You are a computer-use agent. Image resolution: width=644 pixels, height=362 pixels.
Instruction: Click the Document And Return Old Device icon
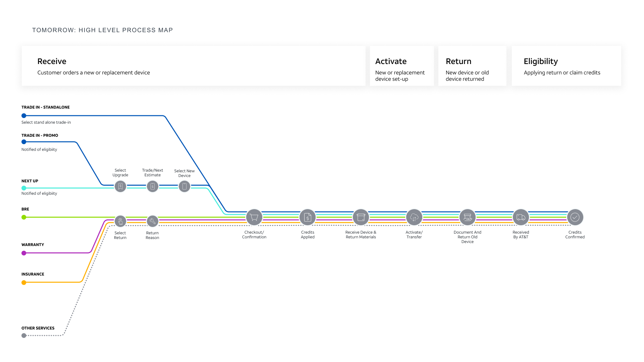tap(468, 218)
